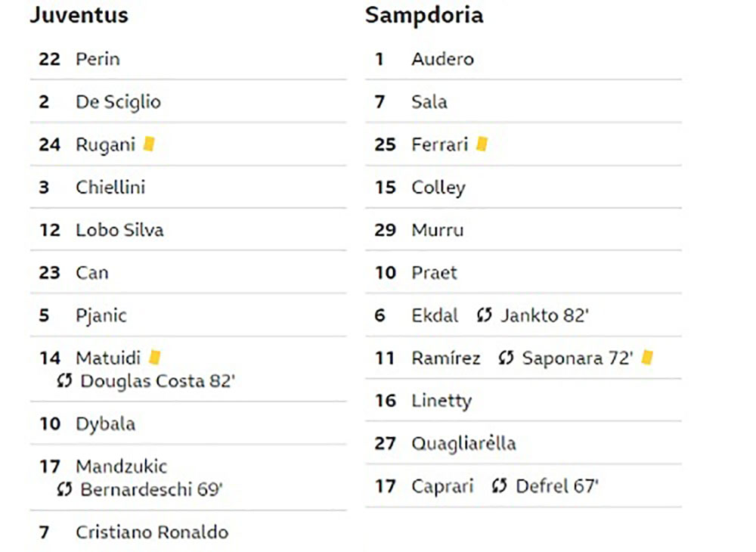The image size is (756, 552).
Task: Click player name Cristiano Ronaldo
Action: (x=152, y=532)
